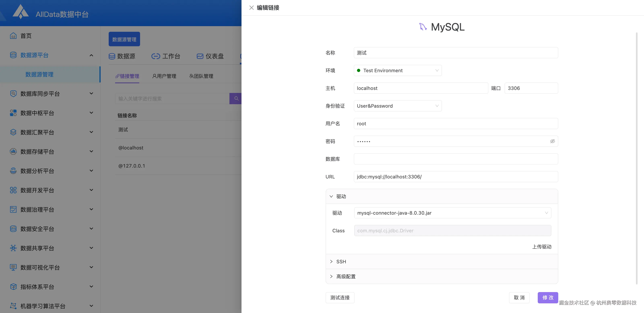Image resolution: width=644 pixels, height=313 pixels.
Task: Click the 数据库 database input field
Action: [x=455, y=159]
